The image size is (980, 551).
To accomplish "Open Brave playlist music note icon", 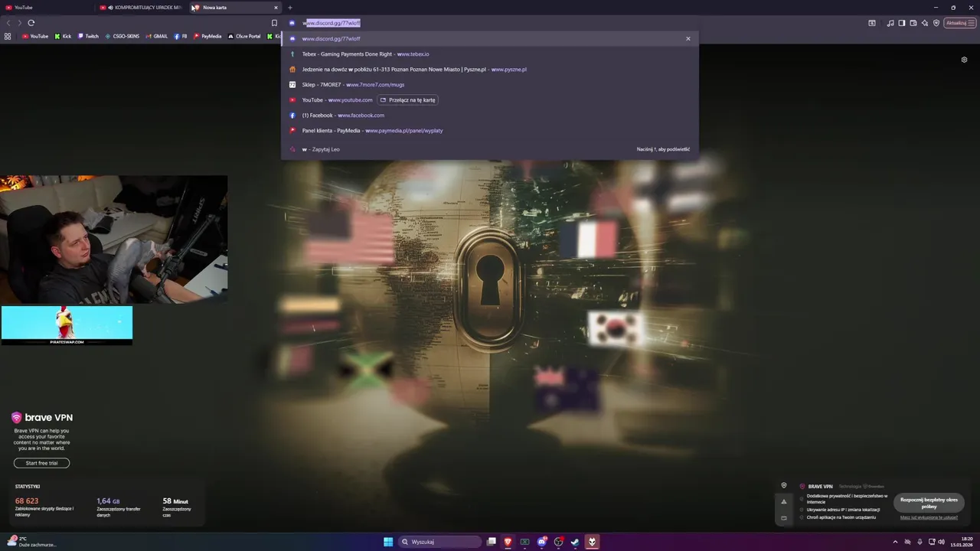I will click(890, 23).
